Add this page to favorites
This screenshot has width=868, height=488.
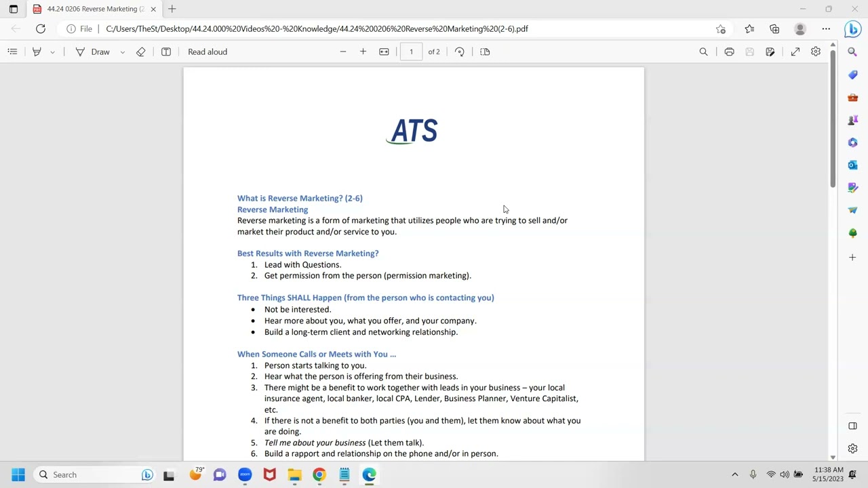click(721, 28)
